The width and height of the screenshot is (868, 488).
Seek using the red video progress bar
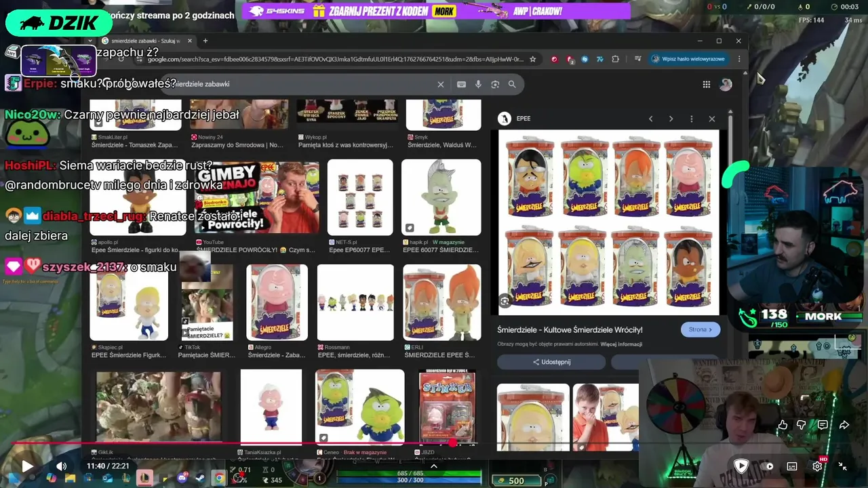(x=434, y=443)
